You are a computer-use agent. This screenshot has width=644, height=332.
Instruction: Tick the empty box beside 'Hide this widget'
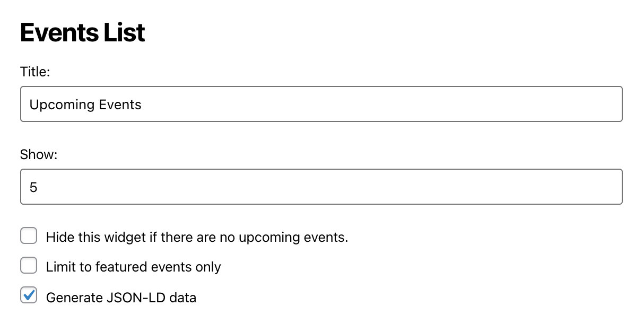pos(29,235)
